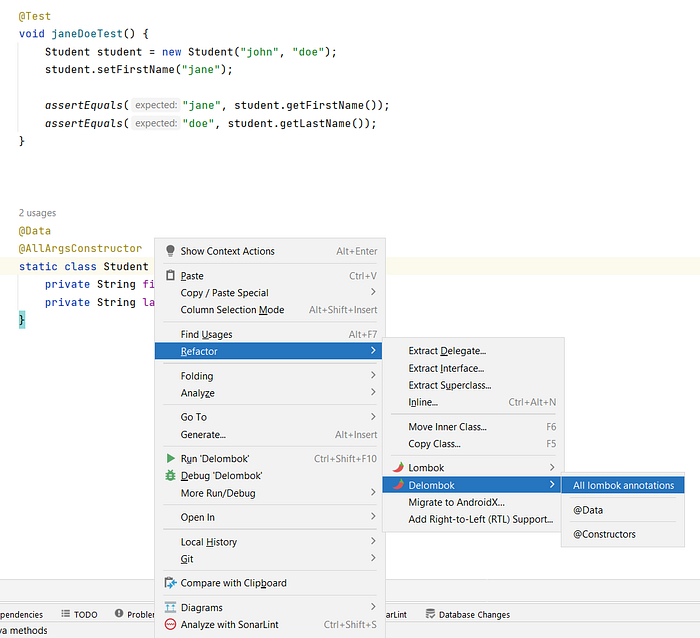The height and width of the screenshot is (638, 700).
Task: Click the '2 usages' inlay hint
Action: (38, 213)
